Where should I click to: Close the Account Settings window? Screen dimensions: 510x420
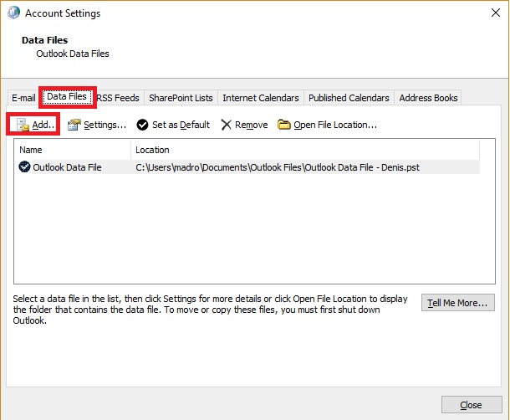click(471, 405)
